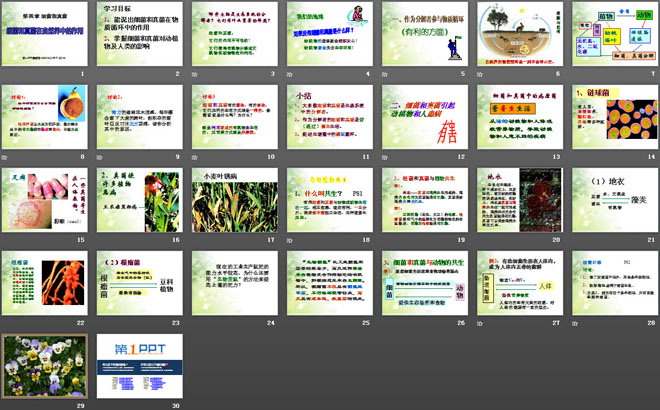The image size is (660, 410).
Task: Click the animation star icon under slide 27
Action: tap(480, 323)
